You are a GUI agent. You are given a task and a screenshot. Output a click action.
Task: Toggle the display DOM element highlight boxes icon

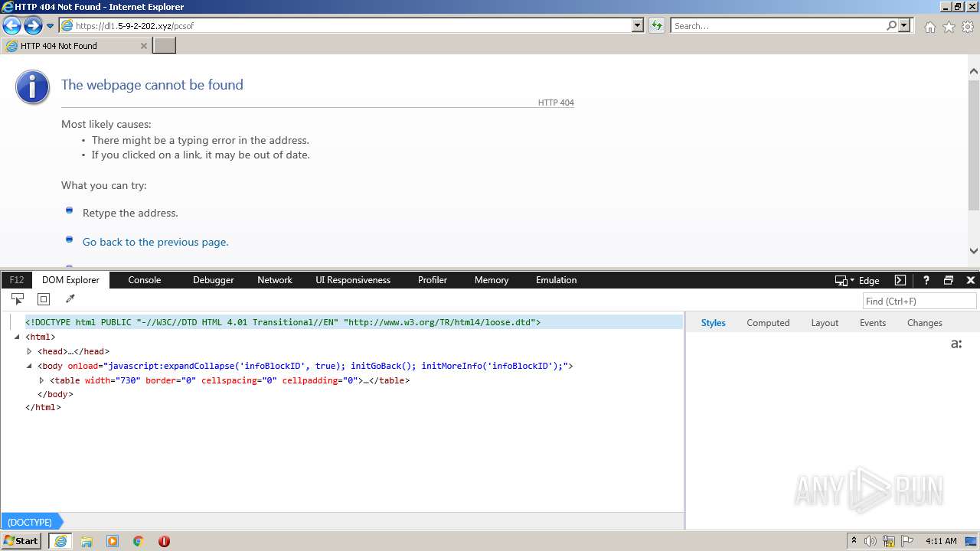(x=44, y=299)
